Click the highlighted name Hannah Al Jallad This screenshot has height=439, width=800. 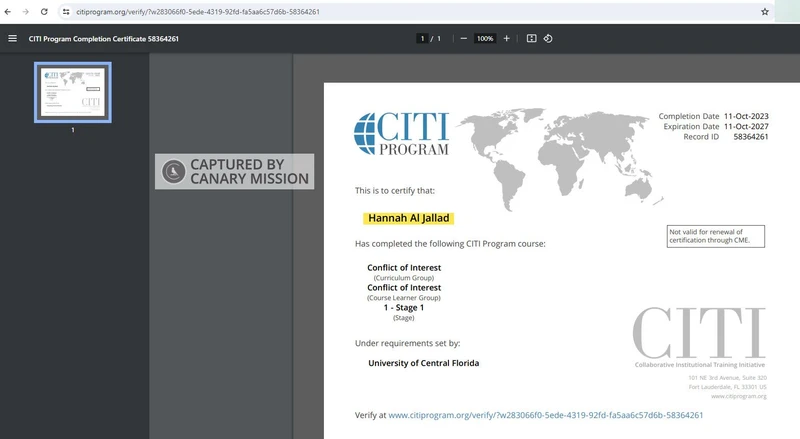click(x=410, y=218)
